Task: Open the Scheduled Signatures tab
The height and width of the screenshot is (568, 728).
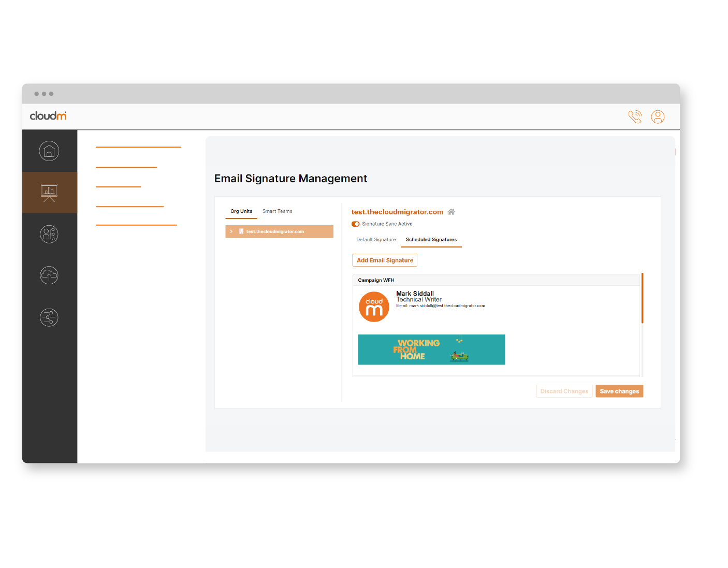Action: pos(431,240)
